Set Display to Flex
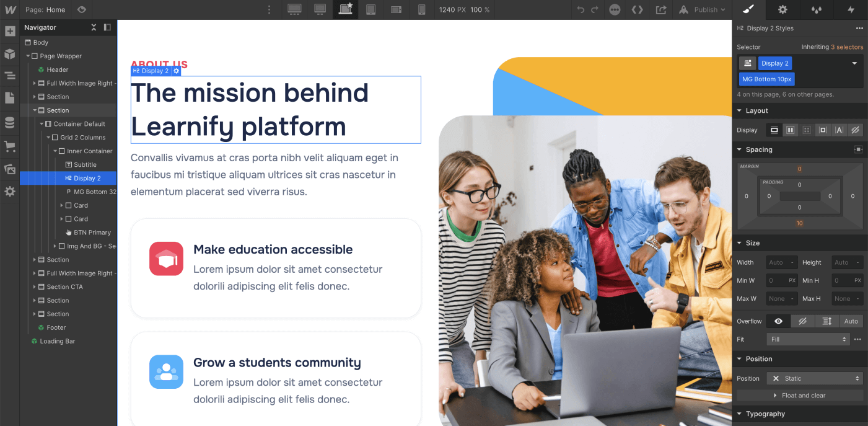Image resolution: width=868 pixels, height=426 pixels. coord(791,130)
